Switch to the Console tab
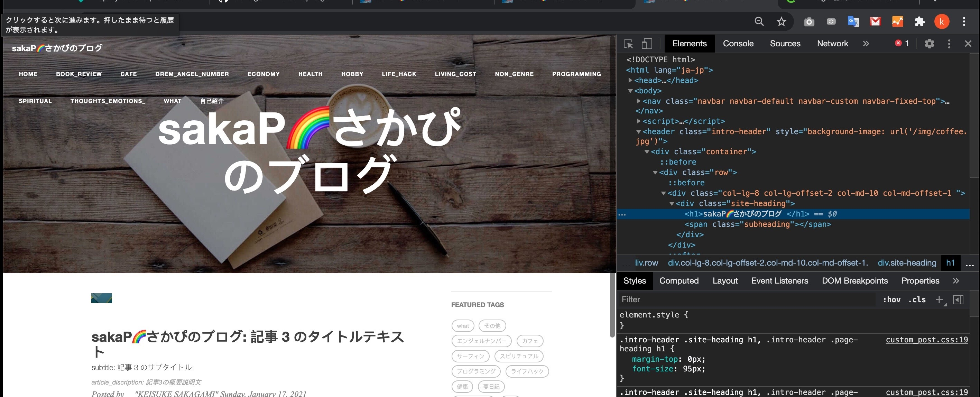The height and width of the screenshot is (397, 980). tap(738, 44)
